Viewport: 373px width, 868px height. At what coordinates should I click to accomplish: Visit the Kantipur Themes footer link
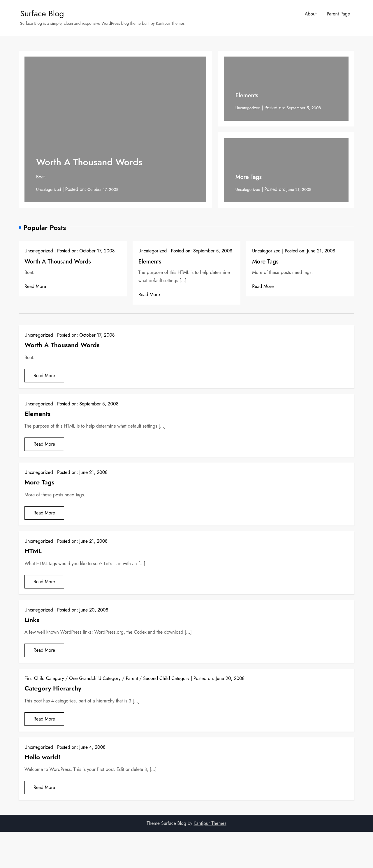(210, 823)
